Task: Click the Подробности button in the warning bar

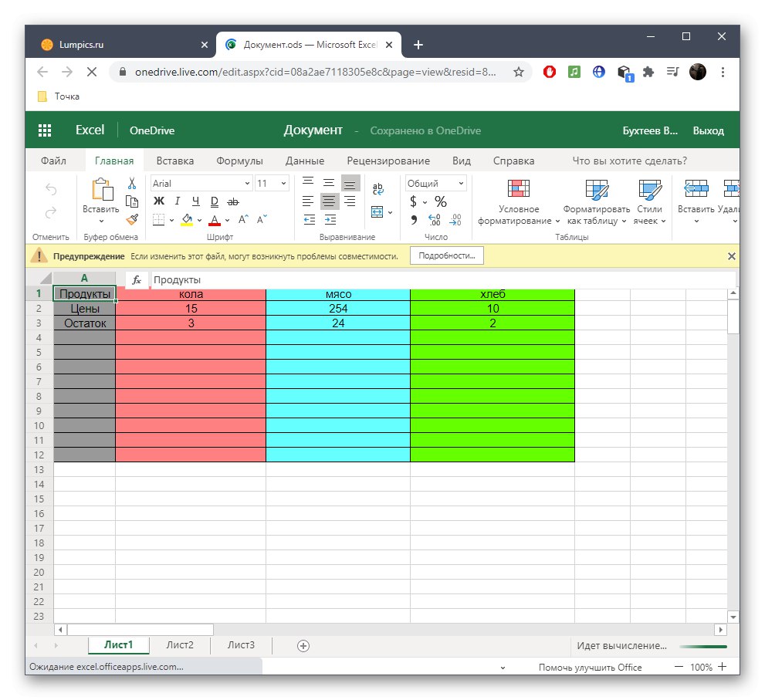Action: coord(446,255)
